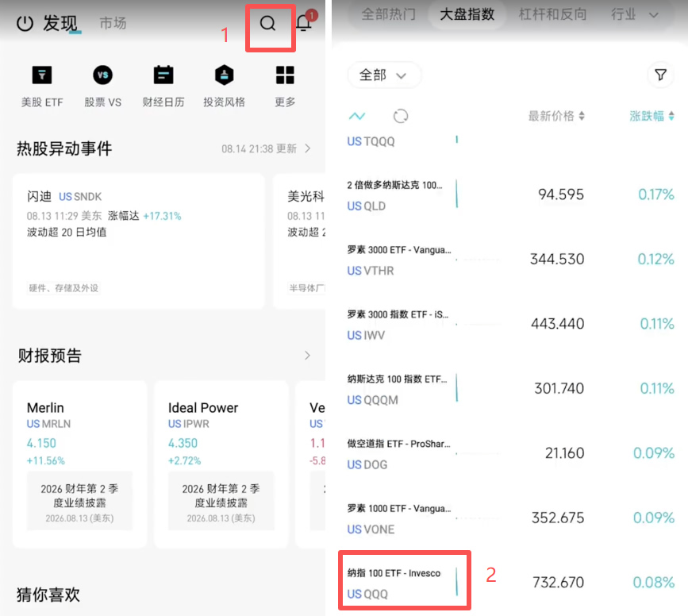Expand the 全部 dropdown
This screenshot has width=688, height=616.
tap(383, 75)
